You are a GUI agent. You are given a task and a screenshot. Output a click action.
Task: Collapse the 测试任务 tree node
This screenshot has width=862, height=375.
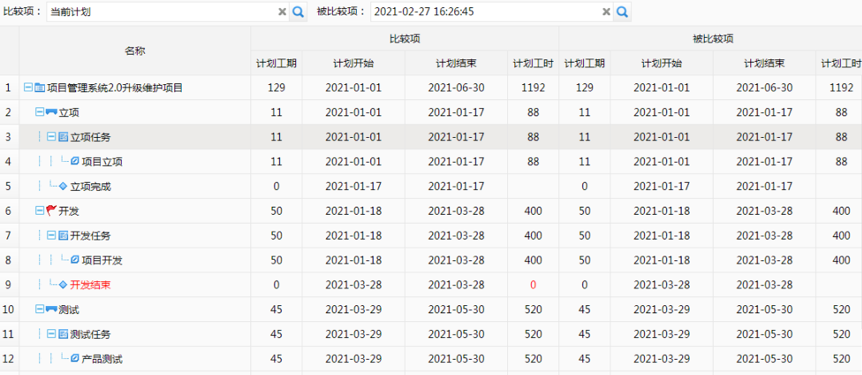[51, 334]
